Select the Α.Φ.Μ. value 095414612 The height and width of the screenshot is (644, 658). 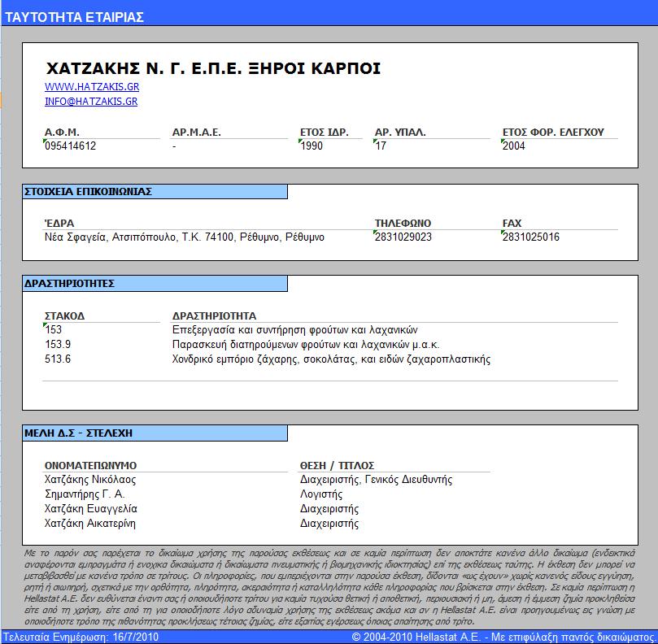click(x=71, y=146)
